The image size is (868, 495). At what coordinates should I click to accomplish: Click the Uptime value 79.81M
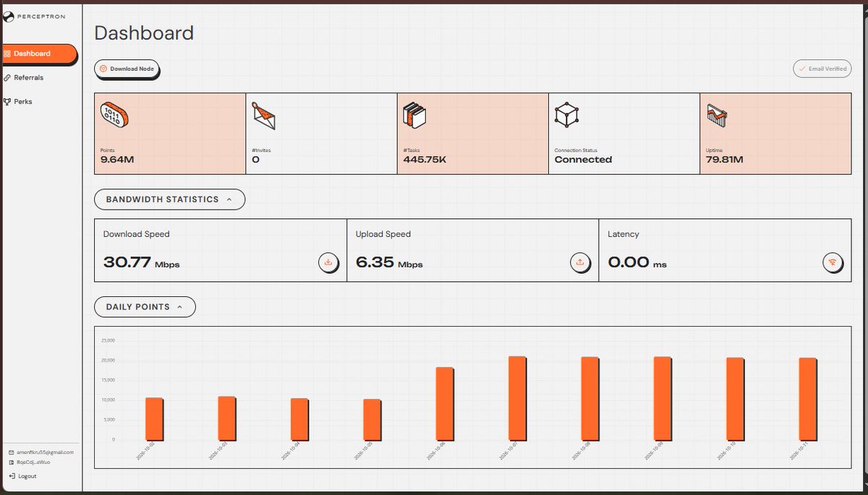coord(726,160)
